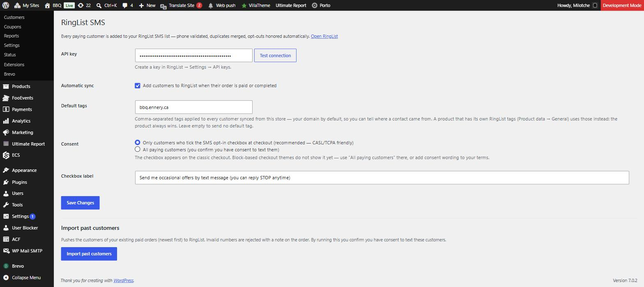Click the 'RingList SMS' page heading

(83, 23)
